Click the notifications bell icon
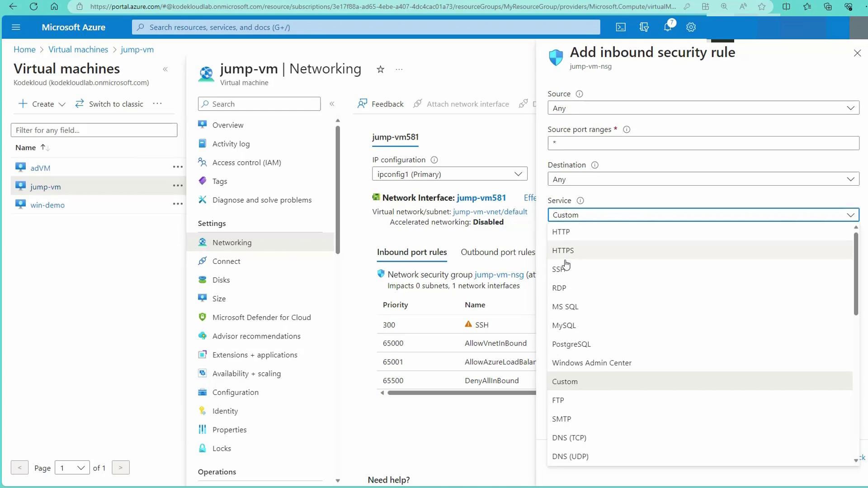Image resolution: width=868 pixels, height=488 pixels. (668, 27)
